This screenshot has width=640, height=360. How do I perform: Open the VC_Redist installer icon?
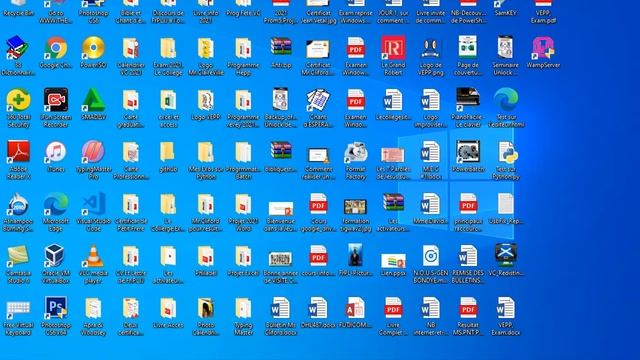point(506,256)
